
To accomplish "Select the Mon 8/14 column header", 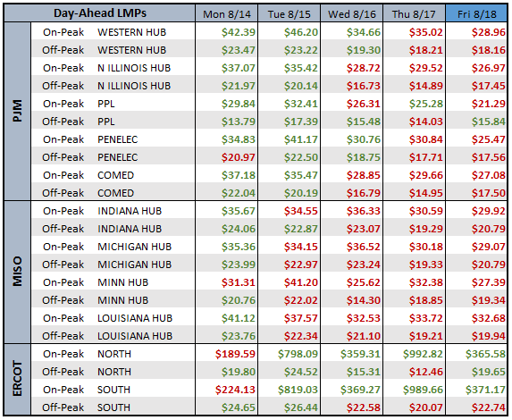I will pos(227,13).
